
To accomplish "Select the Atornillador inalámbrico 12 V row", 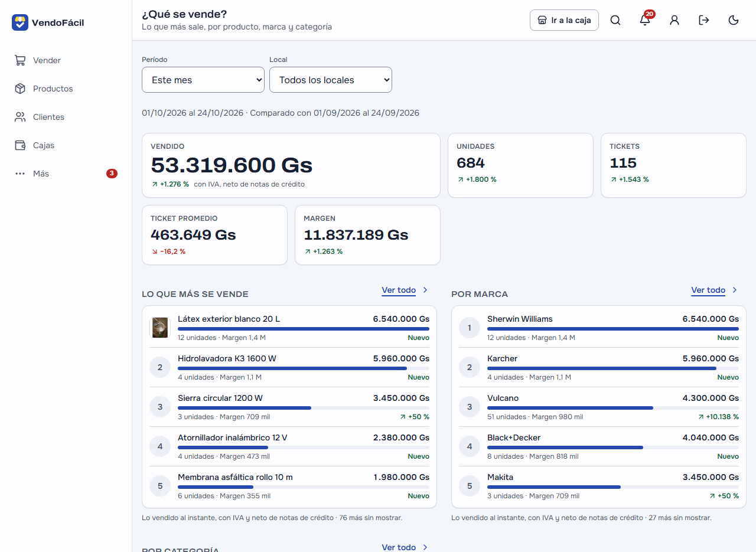I will coord(289,446).
